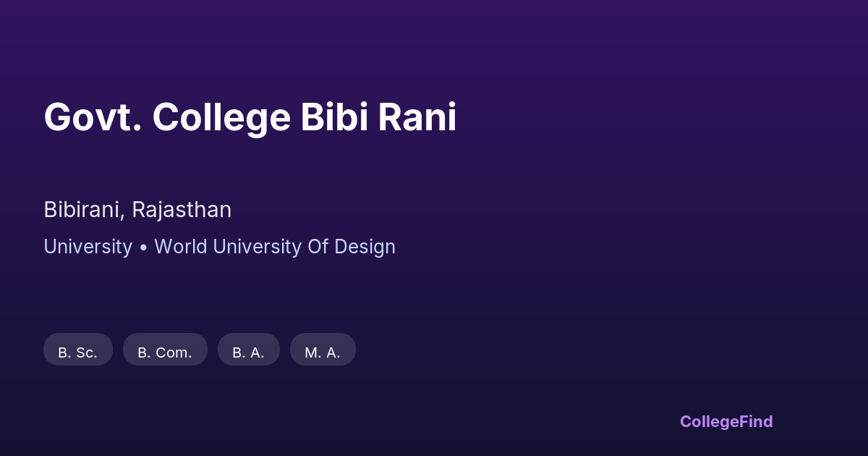Choose the B. A. course chip
The width and height of the screenshot is (868, 456).
pyautogui.click(x=248, y=352)
